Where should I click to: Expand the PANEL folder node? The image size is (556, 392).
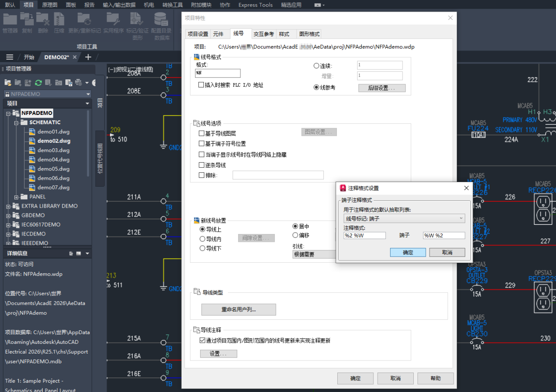(17, 197)
